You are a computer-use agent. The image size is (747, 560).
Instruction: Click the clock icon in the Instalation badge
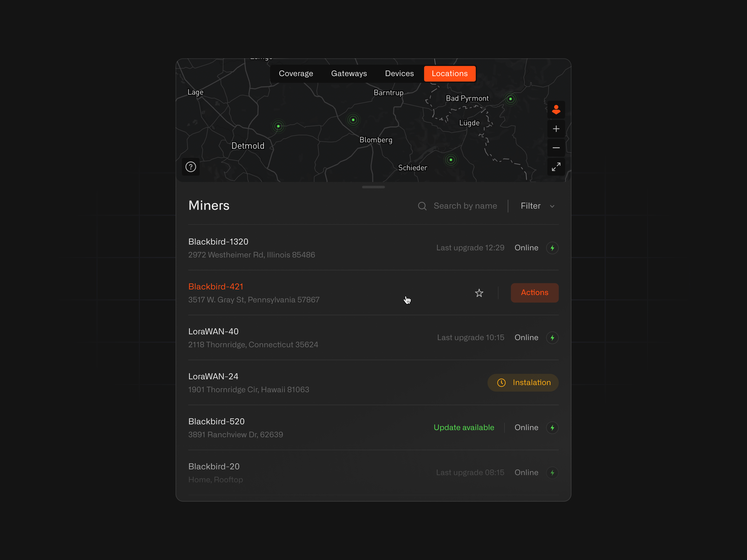501,382
